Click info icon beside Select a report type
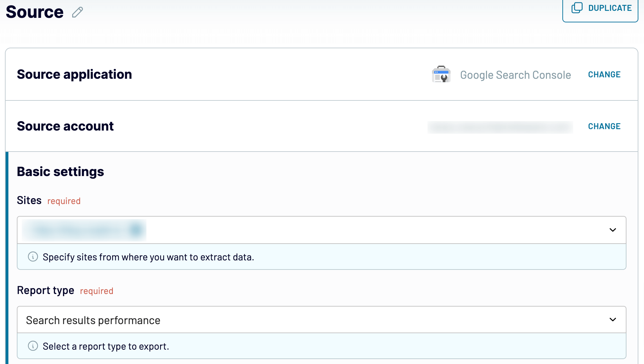 pos(33,346)
